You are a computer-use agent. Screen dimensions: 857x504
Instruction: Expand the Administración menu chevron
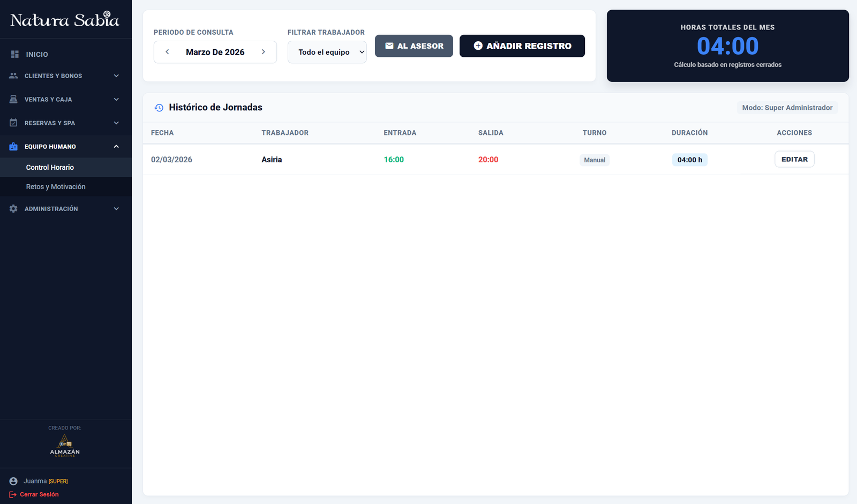(x=116, y=208)
